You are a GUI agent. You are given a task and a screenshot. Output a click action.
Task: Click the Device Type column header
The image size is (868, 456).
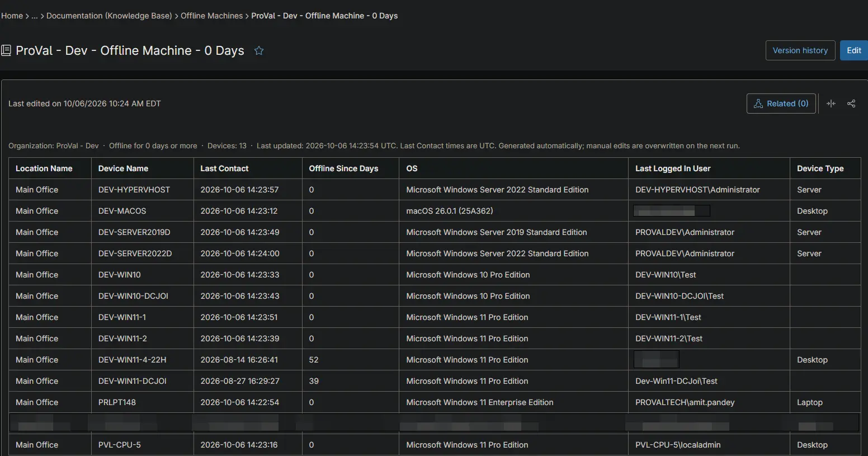825,168
